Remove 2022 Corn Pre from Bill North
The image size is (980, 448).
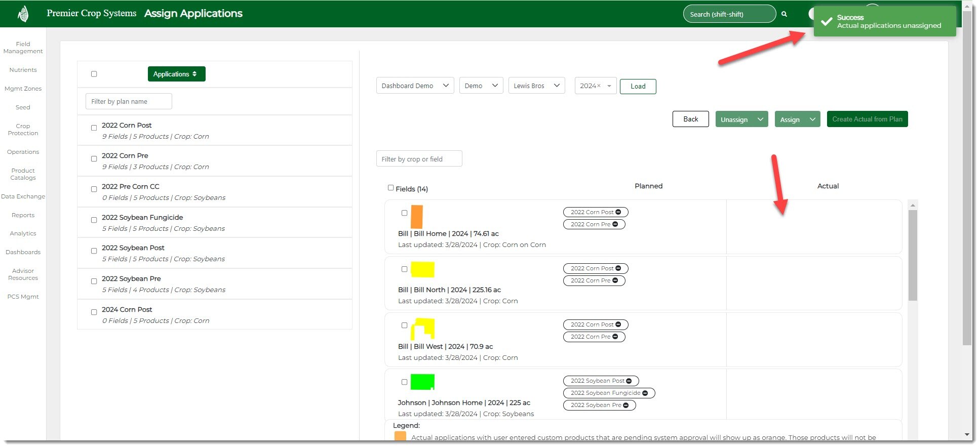coord(615,280)
